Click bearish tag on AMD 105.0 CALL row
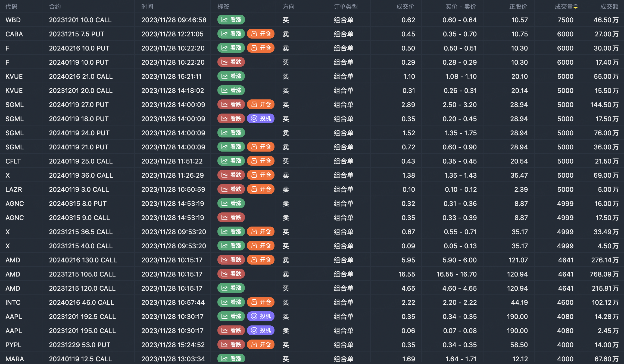The height and width of the screenshot is (364, 624). coord(231,274)
